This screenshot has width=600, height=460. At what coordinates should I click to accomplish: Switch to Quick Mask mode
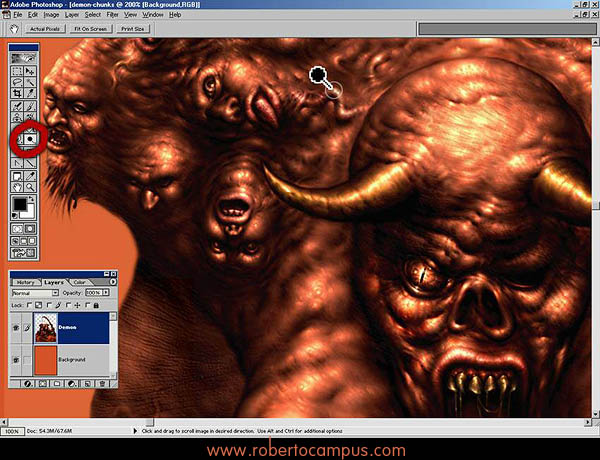coord(30,229)
